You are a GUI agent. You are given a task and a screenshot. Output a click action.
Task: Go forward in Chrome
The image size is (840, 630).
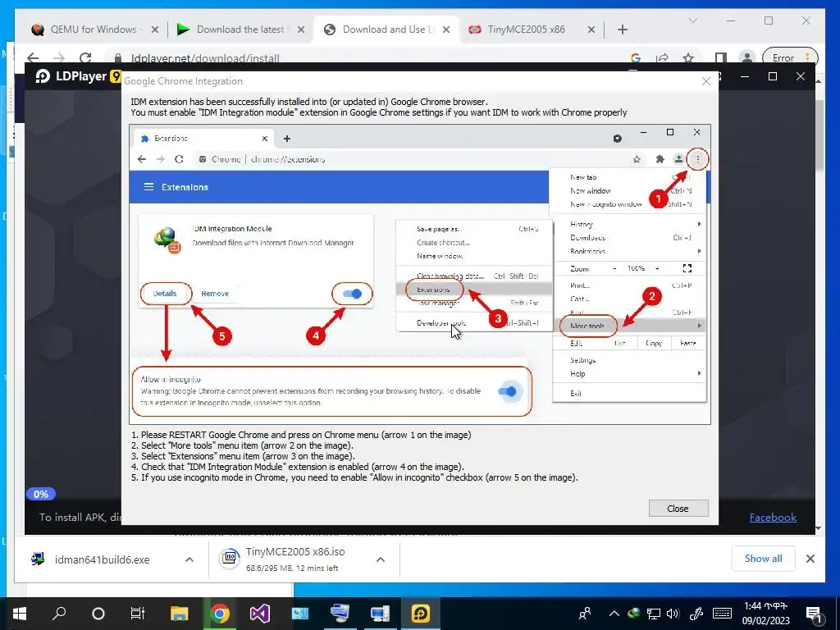tap(59, 57)
